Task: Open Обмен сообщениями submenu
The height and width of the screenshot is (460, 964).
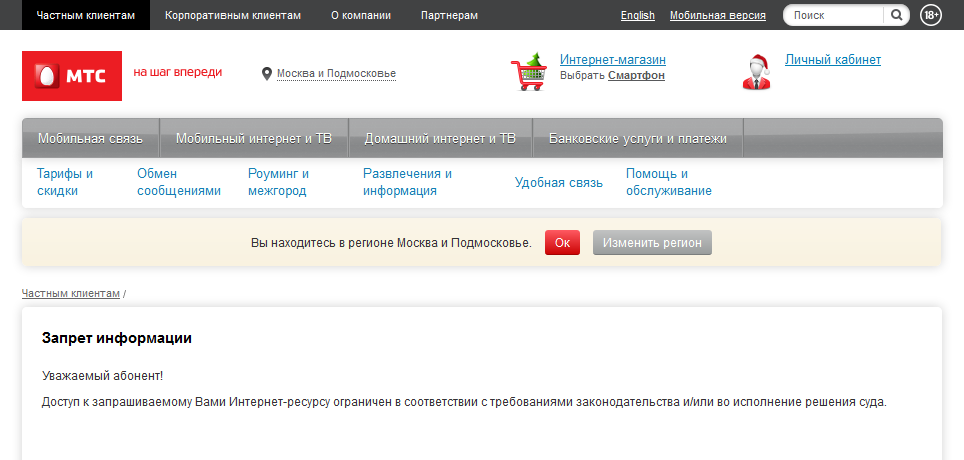Action: point(179,182)
